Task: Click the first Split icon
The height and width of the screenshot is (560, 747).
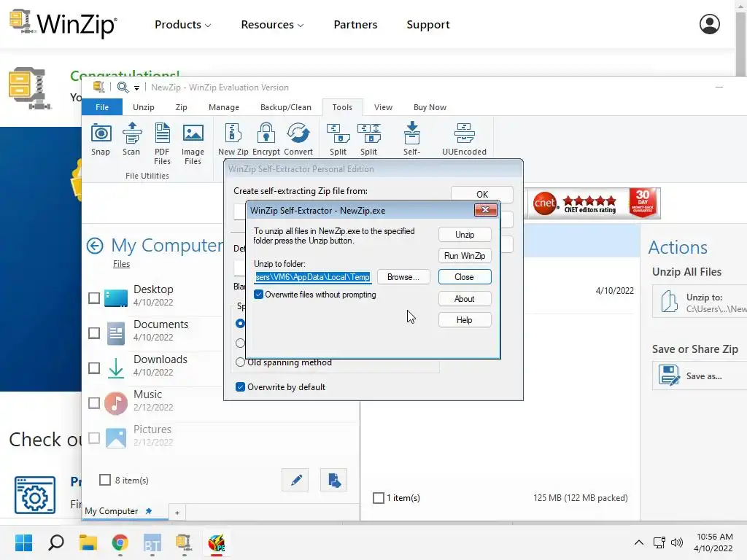Action: (x=338, y=133)
